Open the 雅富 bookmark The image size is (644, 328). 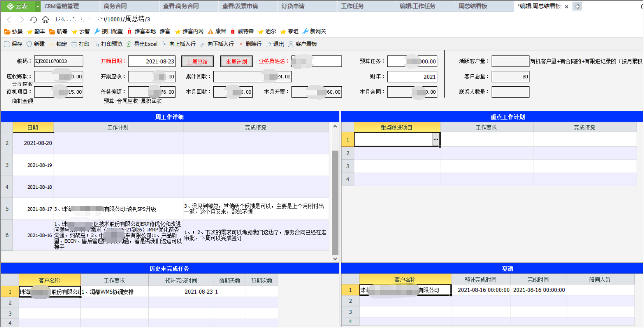tap(165, 31)
